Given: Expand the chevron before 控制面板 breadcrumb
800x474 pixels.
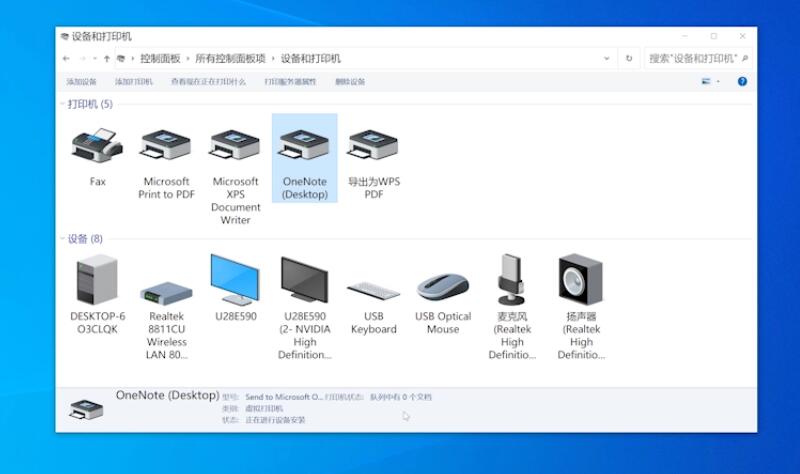Looking at the screenshot, I should pos(133,59).
